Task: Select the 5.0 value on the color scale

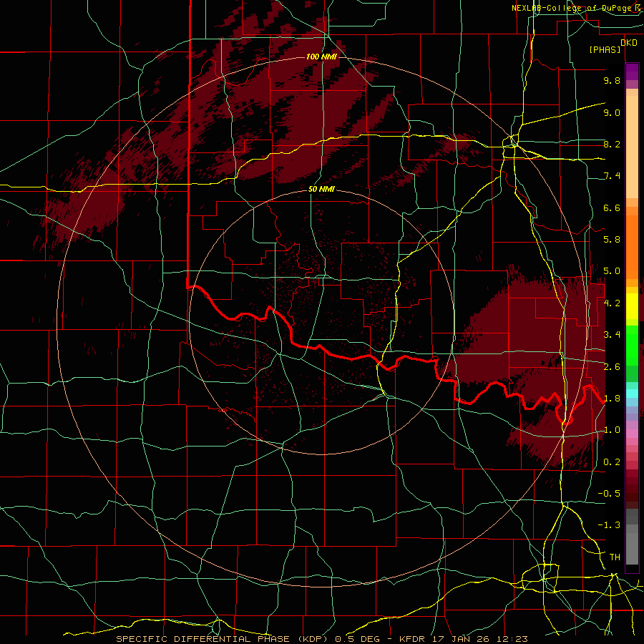Action: (612, 271)
